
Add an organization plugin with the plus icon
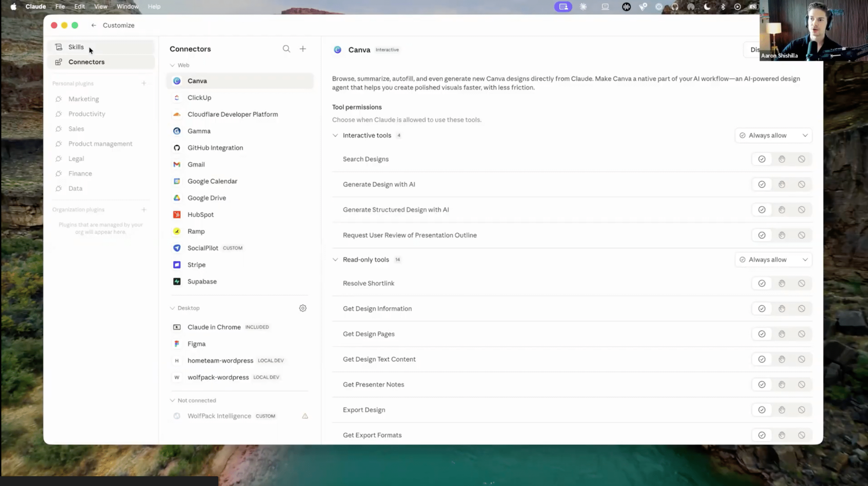[144, 210]
